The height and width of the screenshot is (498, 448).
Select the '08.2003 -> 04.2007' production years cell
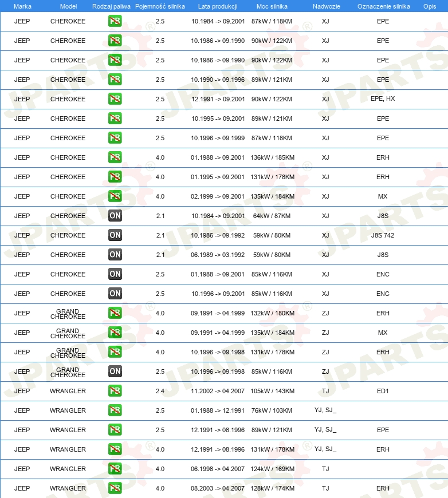point(218,488)
